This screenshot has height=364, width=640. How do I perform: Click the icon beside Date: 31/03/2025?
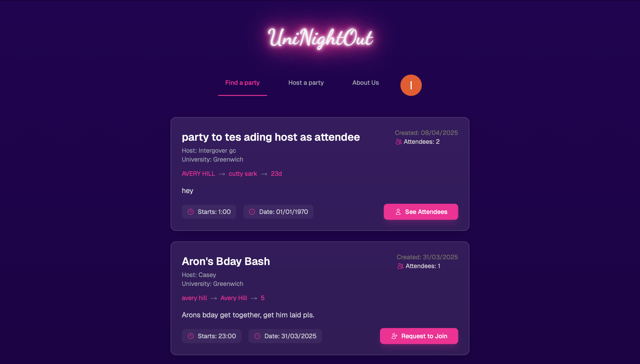[257, 336]
